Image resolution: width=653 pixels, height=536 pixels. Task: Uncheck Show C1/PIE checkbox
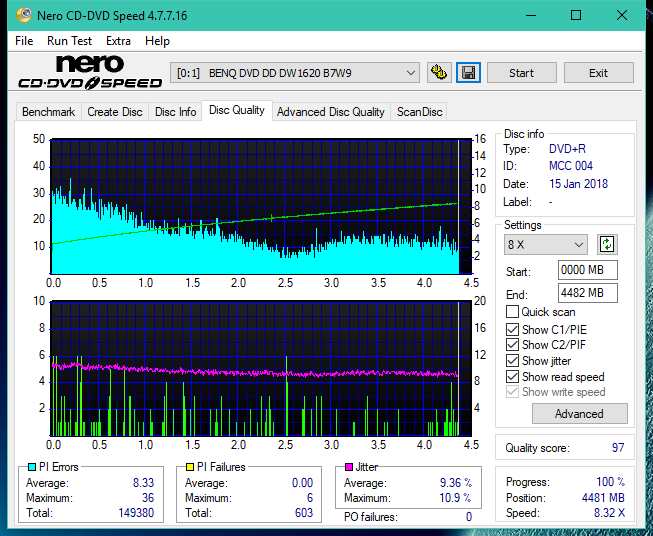(x=512, y=329)
